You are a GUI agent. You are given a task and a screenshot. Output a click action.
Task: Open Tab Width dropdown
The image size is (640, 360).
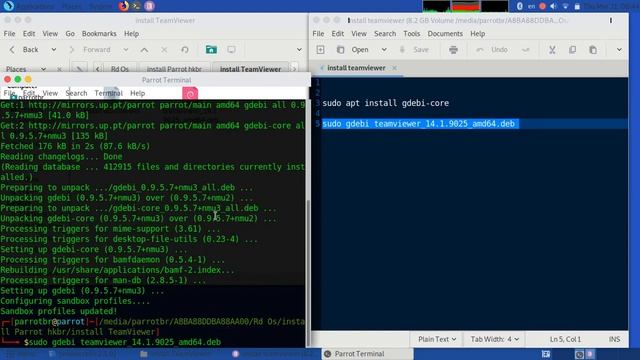coord(494,339)
